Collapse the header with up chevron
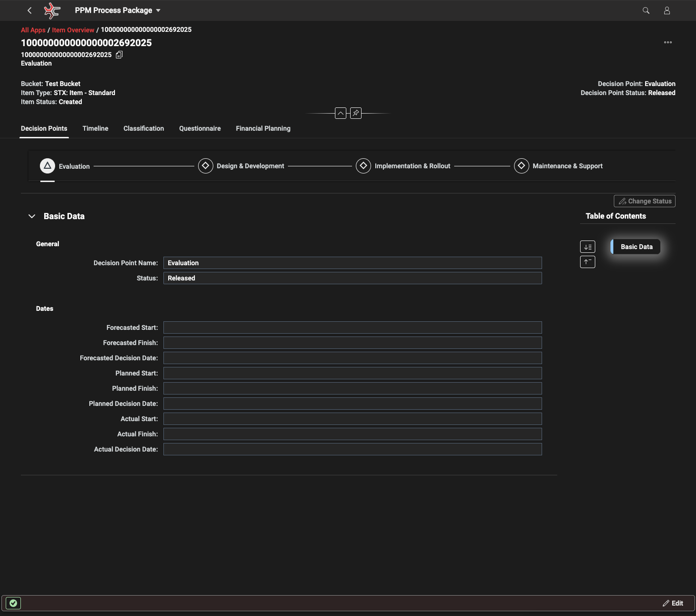 (341, 113)
